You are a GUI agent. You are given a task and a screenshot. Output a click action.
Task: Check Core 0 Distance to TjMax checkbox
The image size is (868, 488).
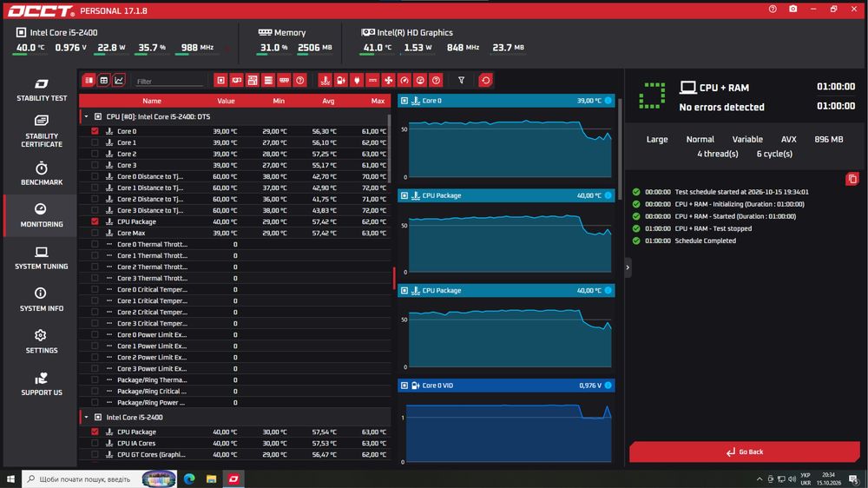[x=95, y=176]
